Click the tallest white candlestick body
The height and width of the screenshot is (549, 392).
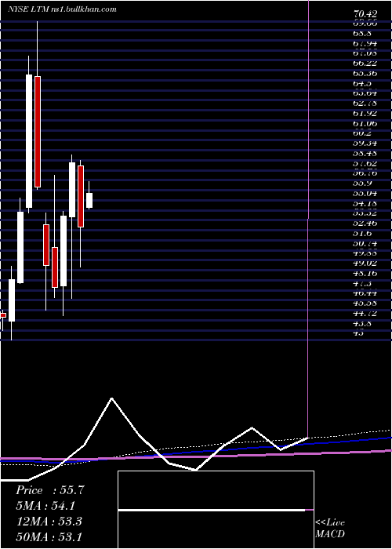(29, 141)
